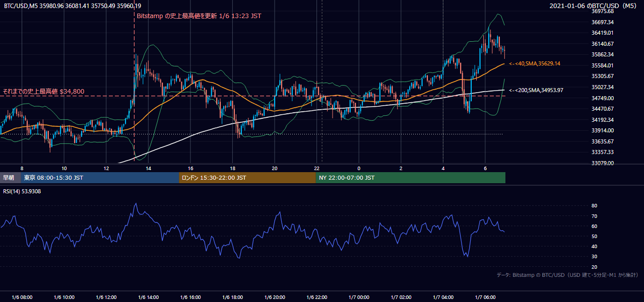Click the '1/7 06:00' time label
This screenshot has width=644, height=302.
point(485,297)
